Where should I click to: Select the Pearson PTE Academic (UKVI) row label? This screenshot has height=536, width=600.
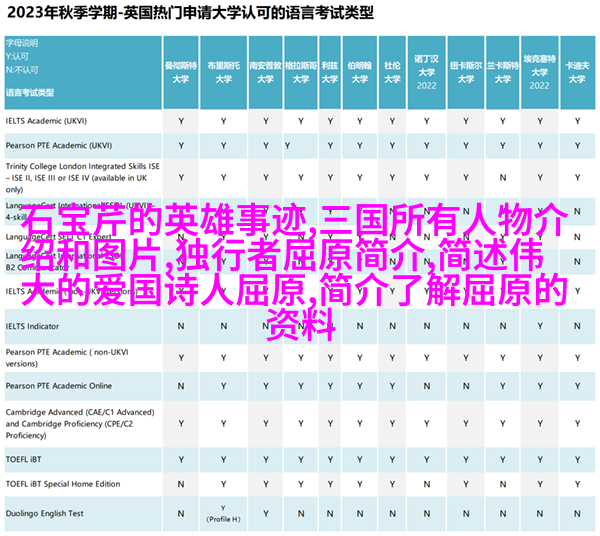[59, 145]
